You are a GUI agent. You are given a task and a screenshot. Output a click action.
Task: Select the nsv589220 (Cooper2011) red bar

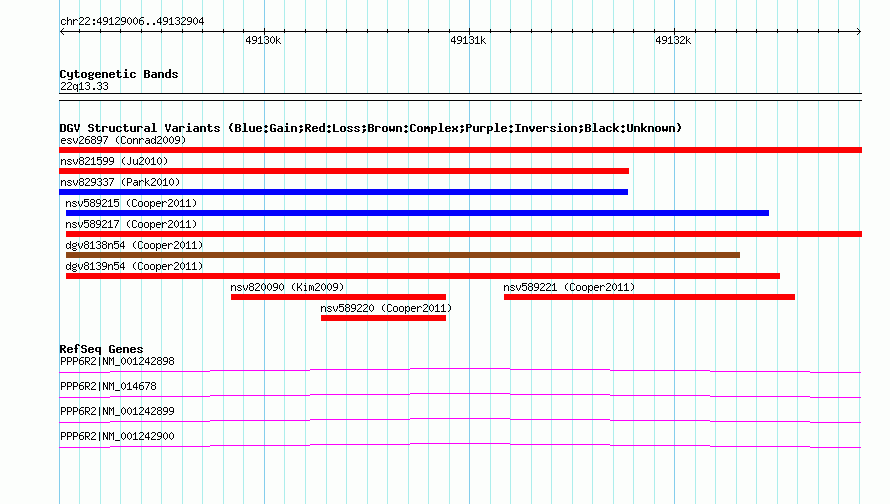[383, 318]
